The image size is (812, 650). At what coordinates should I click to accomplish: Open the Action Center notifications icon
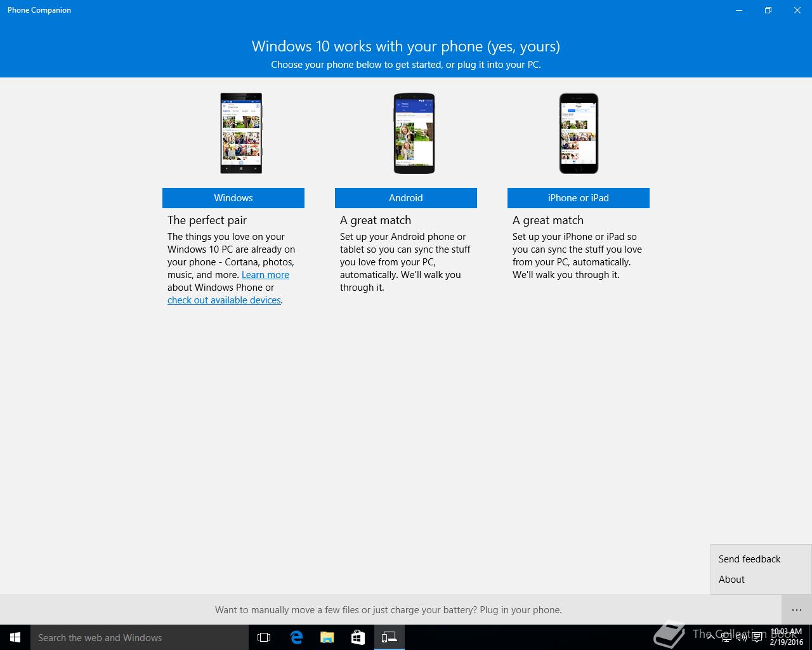[757, 637]
